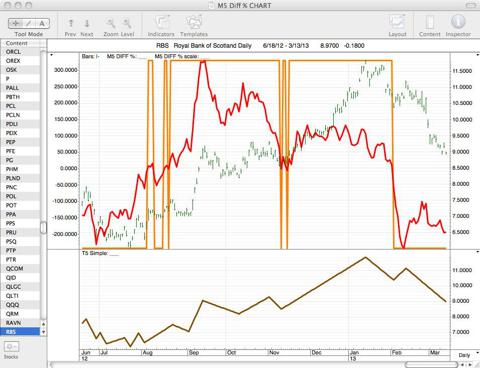Select PPA in the stock list
480x368 pixels.
point(20,214)
